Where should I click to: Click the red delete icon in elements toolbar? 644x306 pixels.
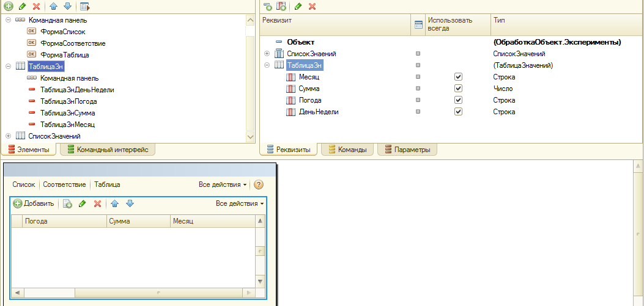pyautogui.click(x=36, y=7)
